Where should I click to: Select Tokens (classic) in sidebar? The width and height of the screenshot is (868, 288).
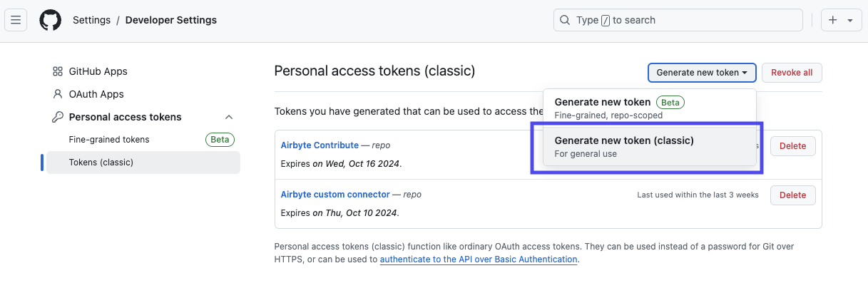click(101, 163)
